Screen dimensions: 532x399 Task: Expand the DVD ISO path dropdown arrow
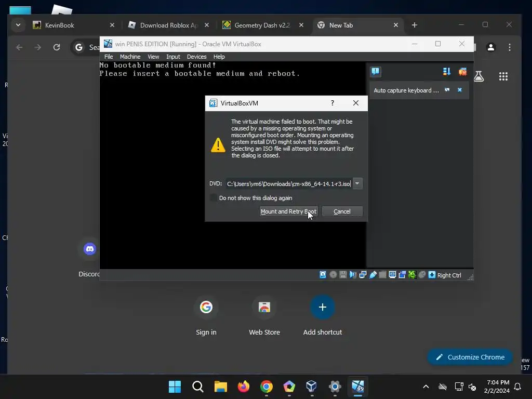pos(357,183)
